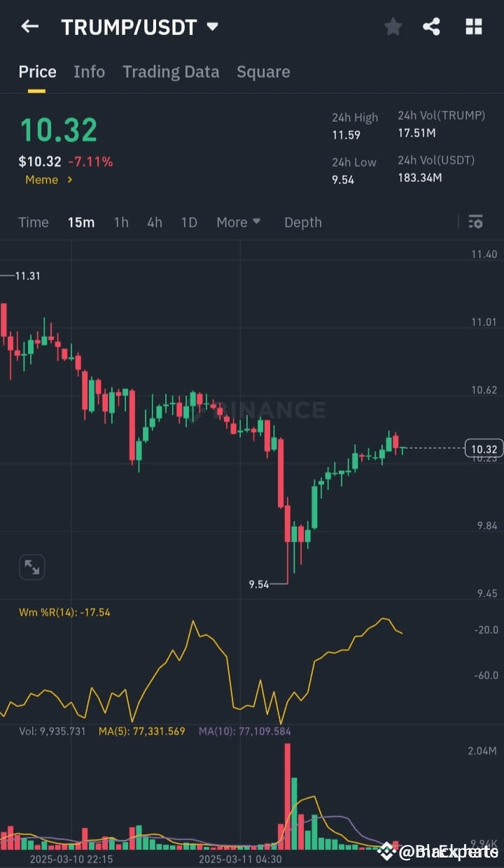Expand the More intervals dropdown
504x868 pixels.
tap(239, 222)
